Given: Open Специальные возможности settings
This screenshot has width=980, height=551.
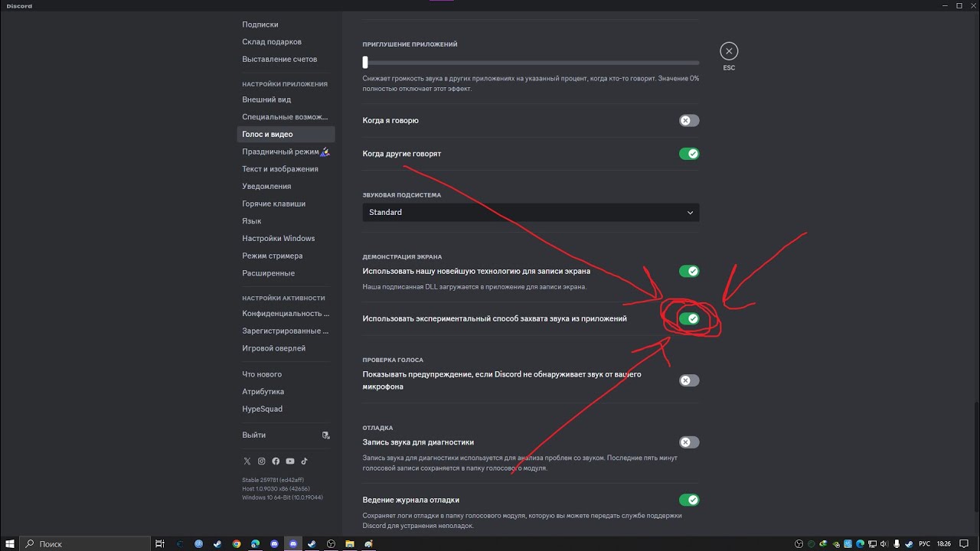Looking at the screenshot, I should [285, 117].
